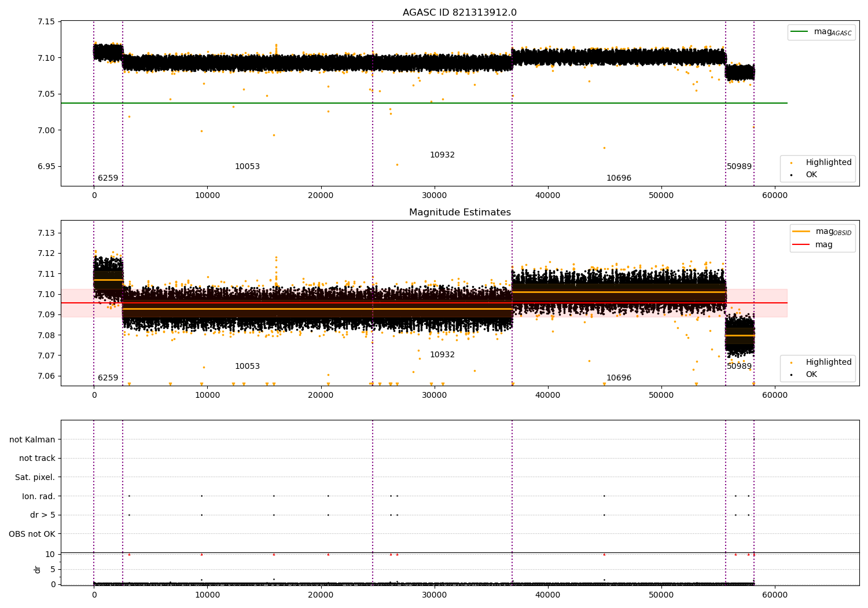Click the "dr" axis label
The image size is (868, 608).
[38, 569]
